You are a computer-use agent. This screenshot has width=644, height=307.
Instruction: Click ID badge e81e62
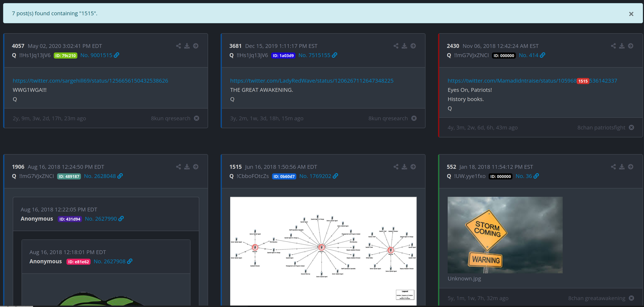click(x=78, y=262)
